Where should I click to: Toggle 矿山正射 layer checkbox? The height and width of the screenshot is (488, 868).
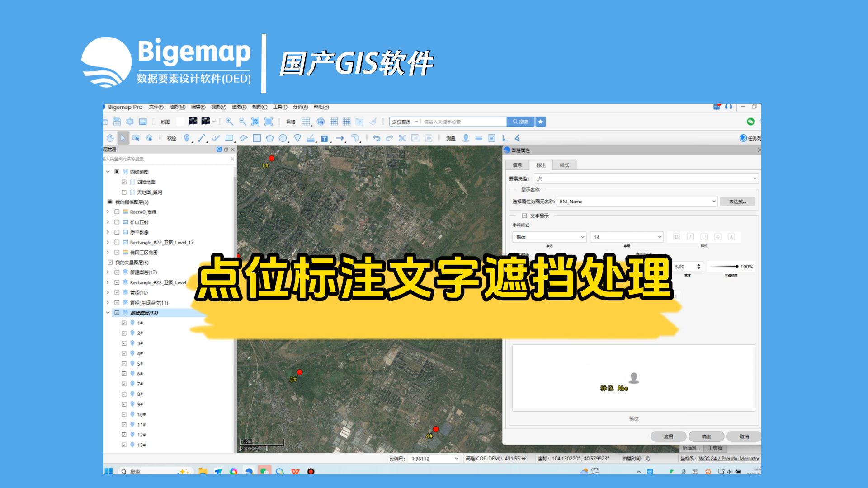[x=117, y=222]
